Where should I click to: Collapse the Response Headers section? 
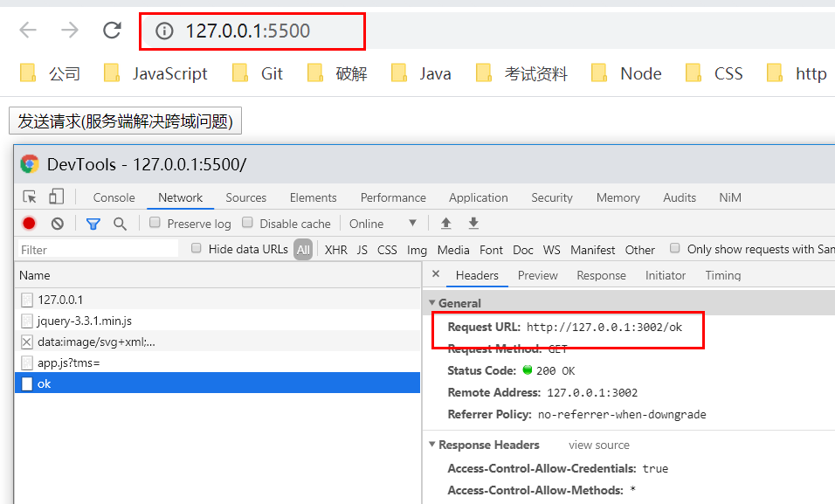point(431,445)
